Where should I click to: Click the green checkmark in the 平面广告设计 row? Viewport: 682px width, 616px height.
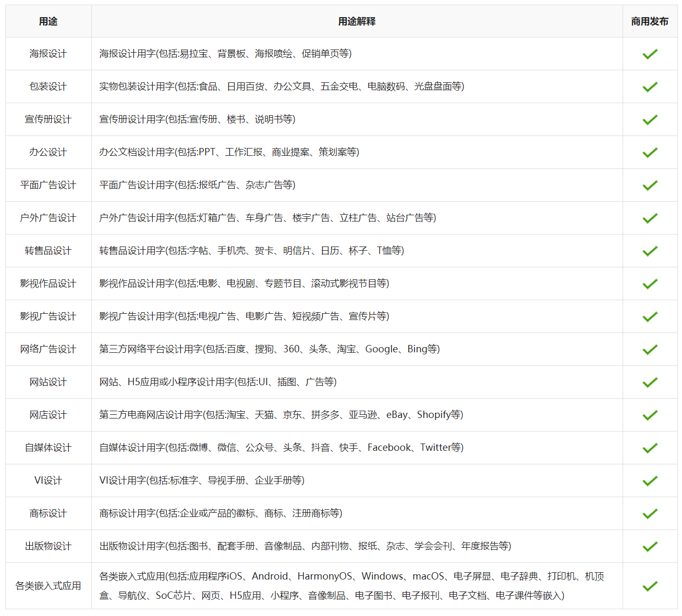(x=650, y=186)
